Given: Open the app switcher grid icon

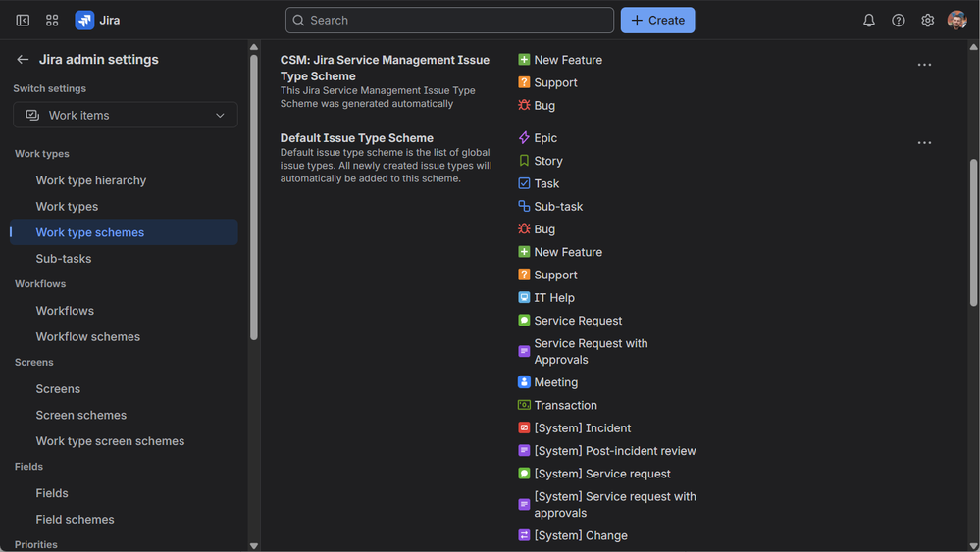Looking at the screenshot, I should click(x=52, y=20).
